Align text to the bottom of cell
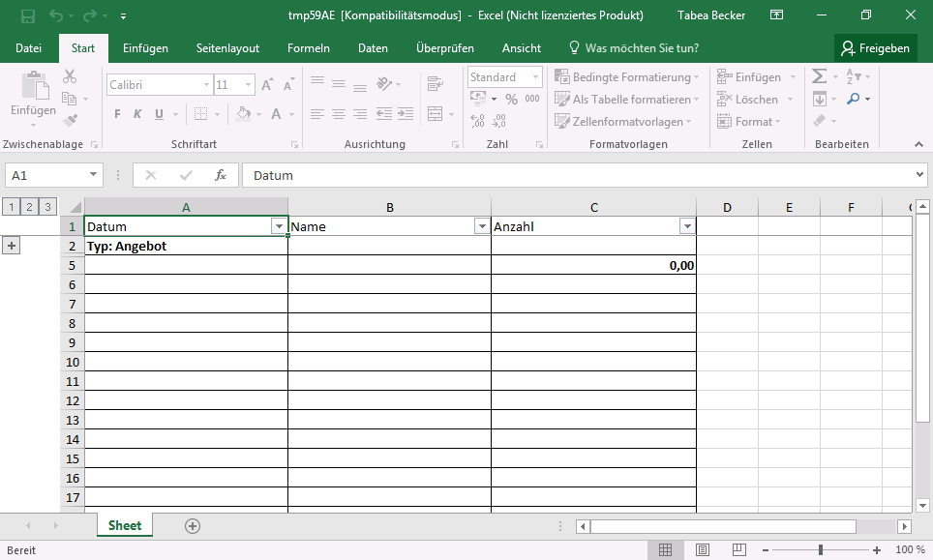 coord(360,87)
